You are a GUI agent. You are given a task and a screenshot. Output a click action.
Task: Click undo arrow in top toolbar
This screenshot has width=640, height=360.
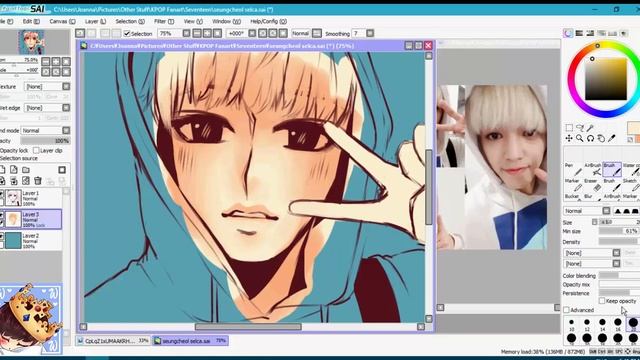pyautogui.click(x=80, y=33)
